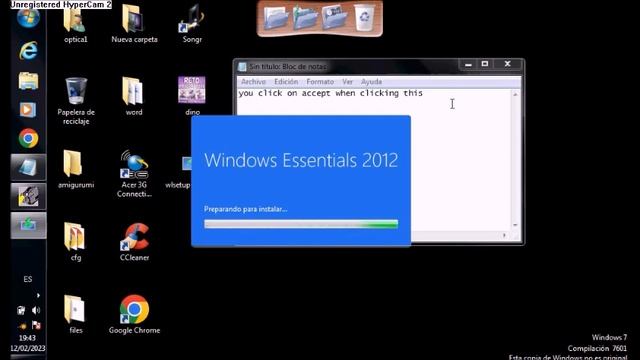The width and height of the screenshot is (640, 360).
Task: Click third folder icon in top dock
Action: click(335, 18)
